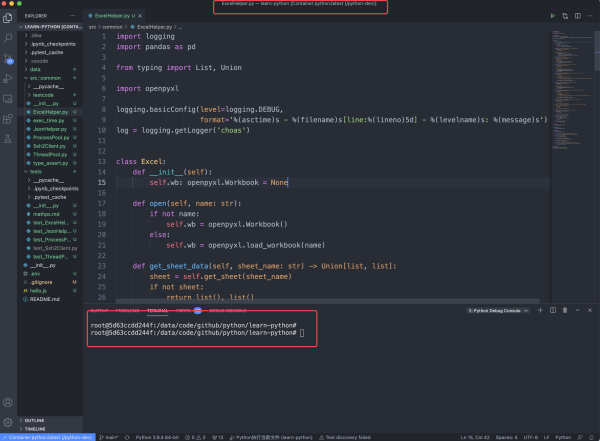Click the Explorer files icon
The image size is (600, 441).
pos(8,17)
